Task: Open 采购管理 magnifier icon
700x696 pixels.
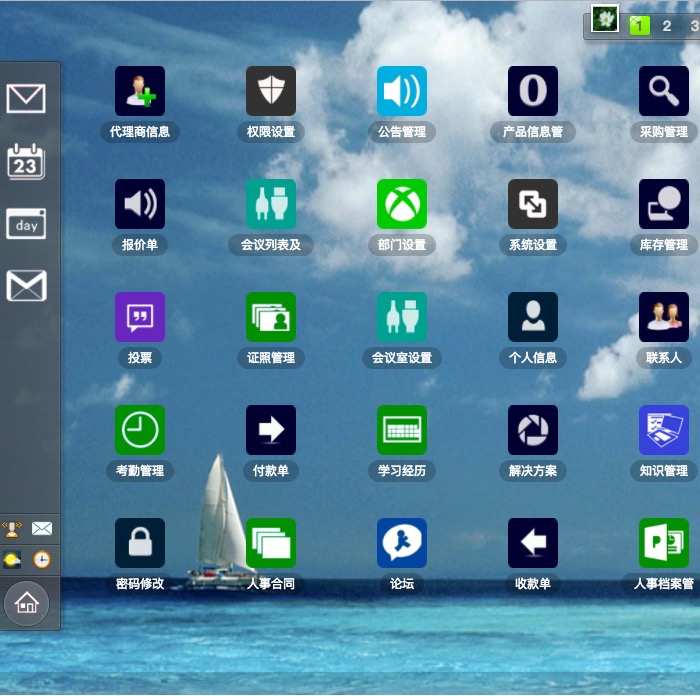Action: coord(664,91)
